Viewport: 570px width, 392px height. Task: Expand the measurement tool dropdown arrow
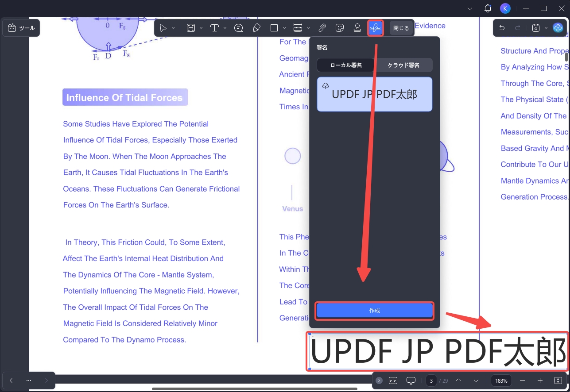[x=308, y=28]
